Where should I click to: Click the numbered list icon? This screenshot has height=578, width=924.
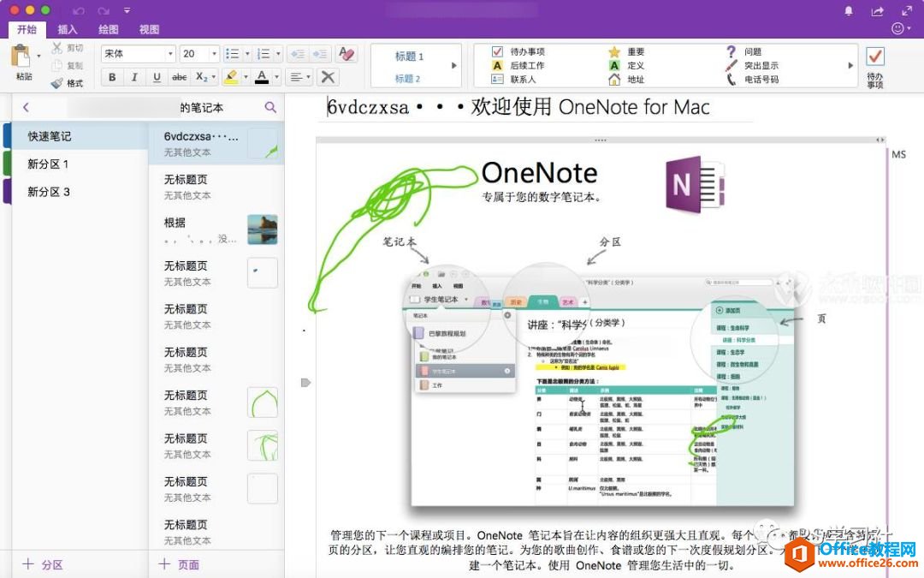coord(264,54)
